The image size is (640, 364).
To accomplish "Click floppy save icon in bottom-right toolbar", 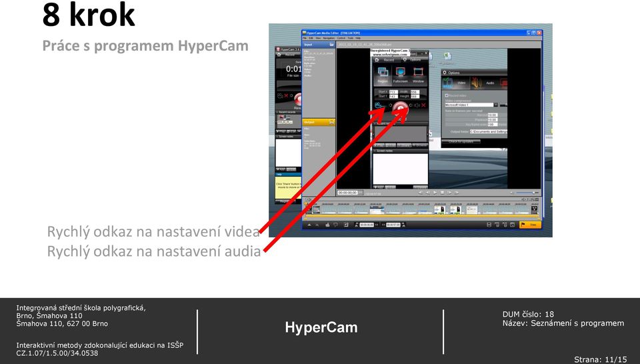I will 489,225.
